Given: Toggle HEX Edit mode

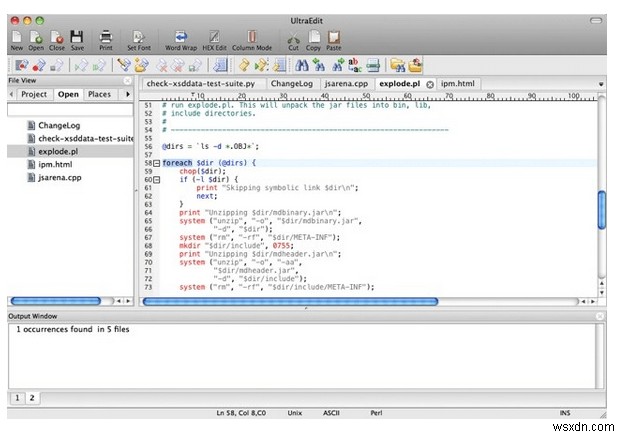Looking at the screenshot, I should pyautogui.click(x=212, y=37).
